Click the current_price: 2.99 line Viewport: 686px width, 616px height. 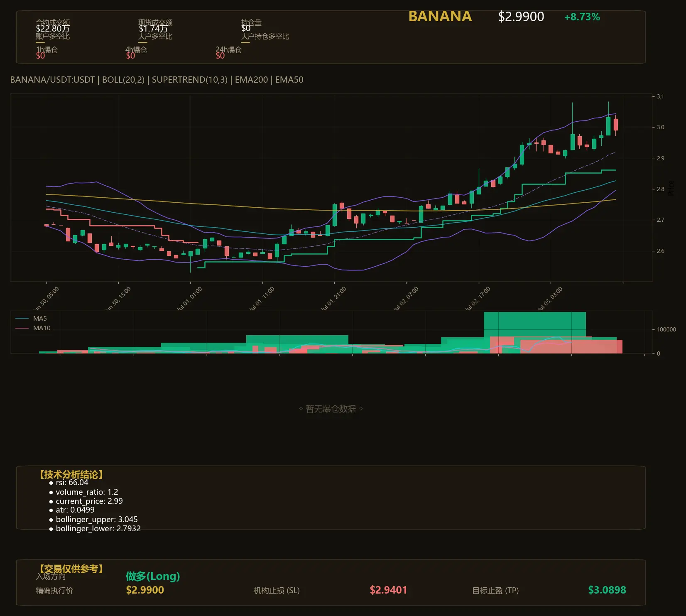[x=89, y=501]
